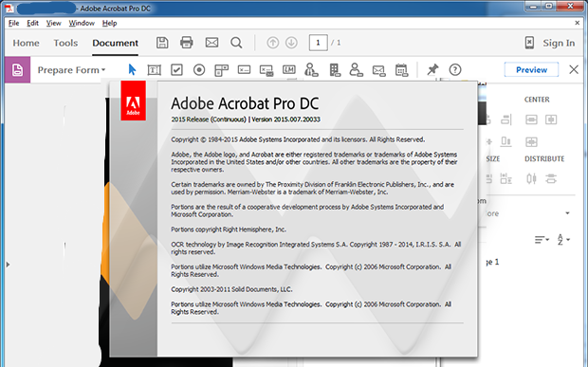Select the Add Dropdown list tool
This screenshot has width=588, height=367.
coord(221,70)
